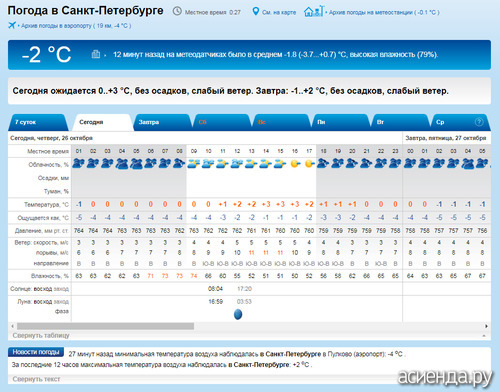Click the airplane airport archive icon
Viewport: 500px width, 392px height.
pyautogui.click(x=12, y=25)
